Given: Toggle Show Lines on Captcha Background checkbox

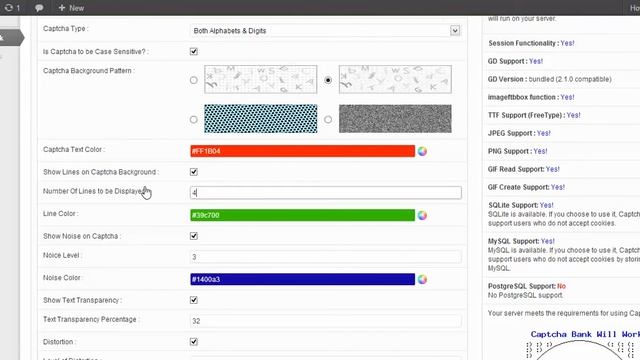Looking at the screenshot, I should point(194,172).
